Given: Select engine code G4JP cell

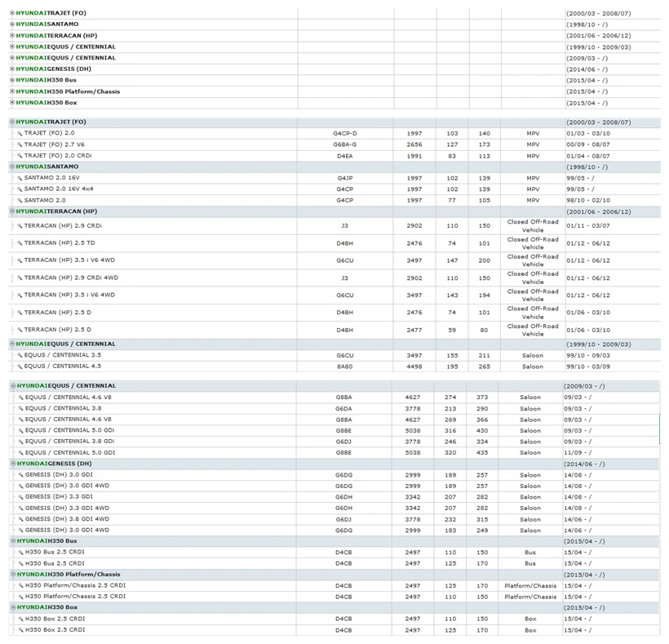Looking at the screenshot, I should point(345,178).
